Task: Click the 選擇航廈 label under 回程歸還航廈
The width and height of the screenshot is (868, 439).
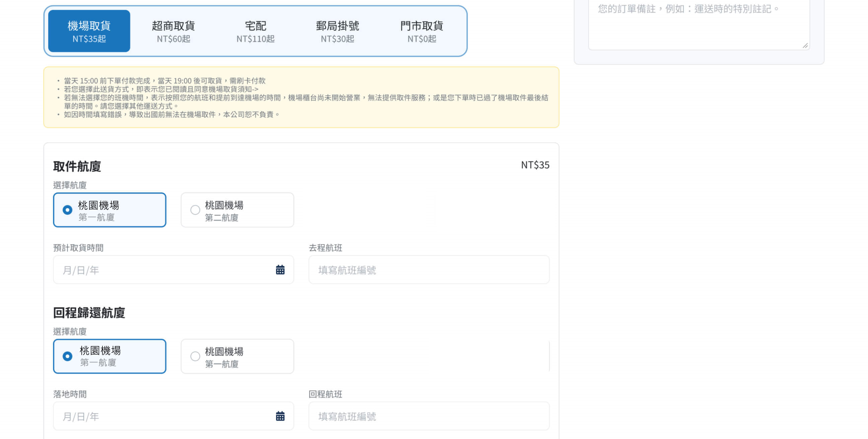Action: pos(70,332)
